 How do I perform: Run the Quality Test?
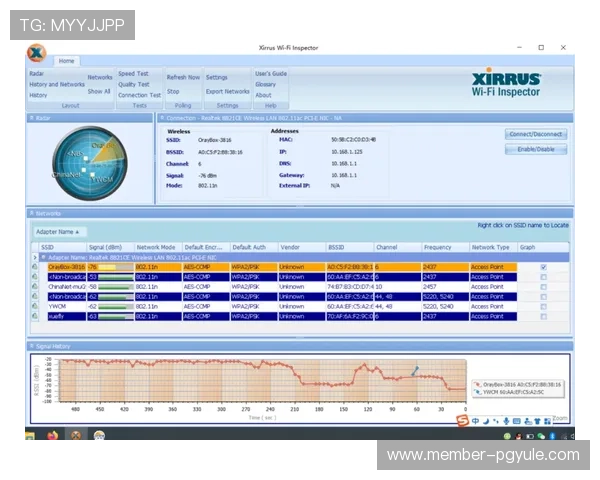[134, 84]
